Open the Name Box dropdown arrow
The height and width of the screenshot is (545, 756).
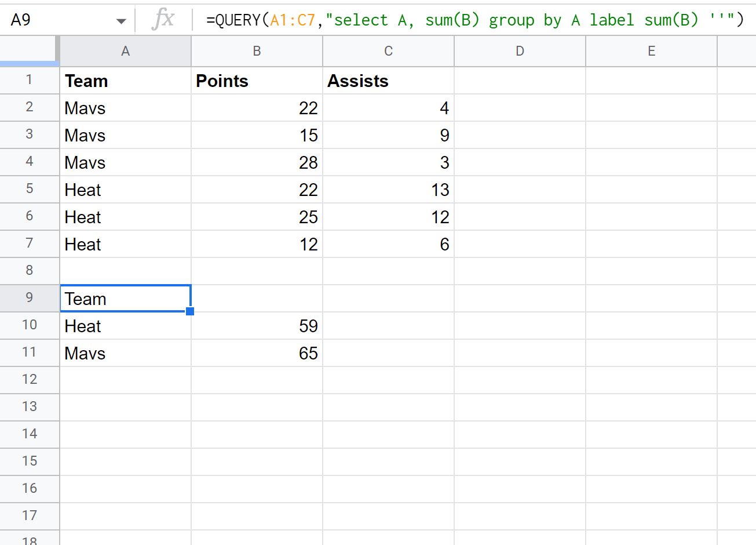tap(121, 21)
